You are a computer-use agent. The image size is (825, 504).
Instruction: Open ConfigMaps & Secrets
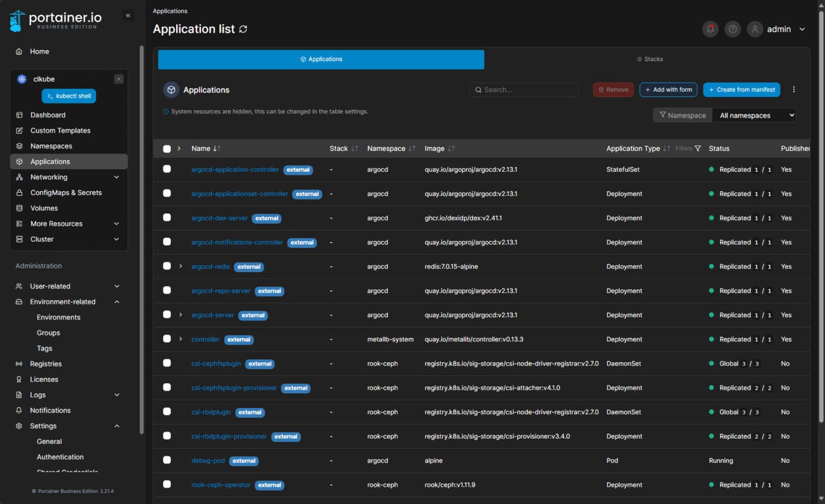click(x=66, y=192)
